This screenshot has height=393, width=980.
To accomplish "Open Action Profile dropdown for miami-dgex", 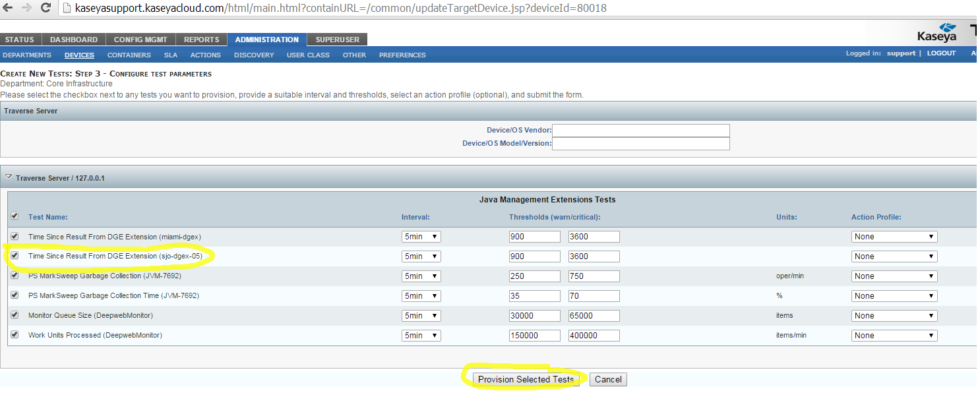I will pos(894,237).
